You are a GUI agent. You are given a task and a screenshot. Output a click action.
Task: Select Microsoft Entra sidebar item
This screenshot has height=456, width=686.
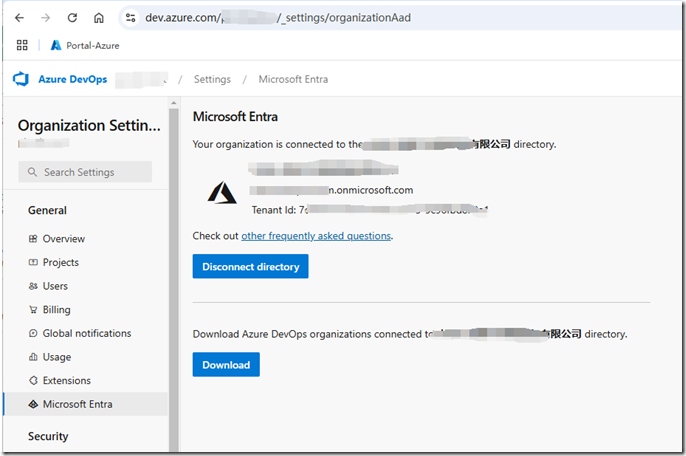coord(77,404)
